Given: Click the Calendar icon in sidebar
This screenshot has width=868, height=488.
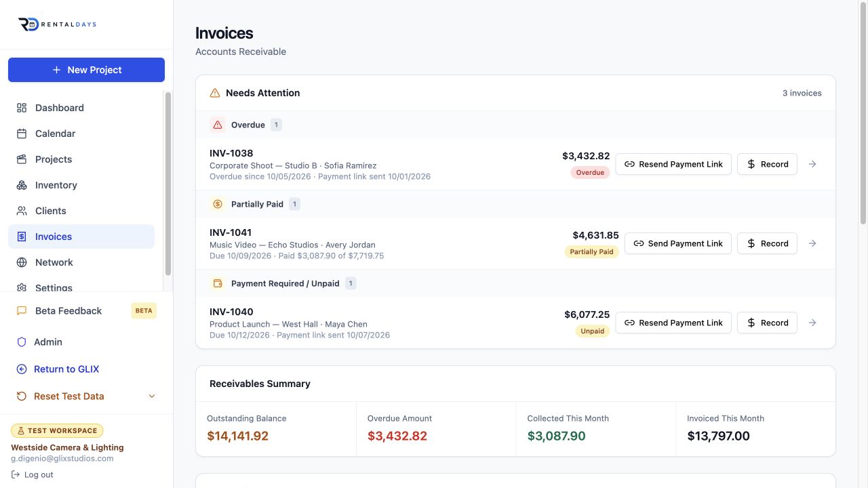Looking at the screenshot, I should point(22,134).
